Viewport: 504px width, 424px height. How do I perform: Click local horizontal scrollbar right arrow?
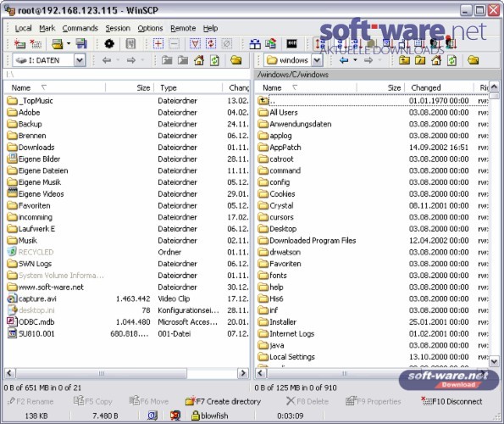(x=243, y=373)
